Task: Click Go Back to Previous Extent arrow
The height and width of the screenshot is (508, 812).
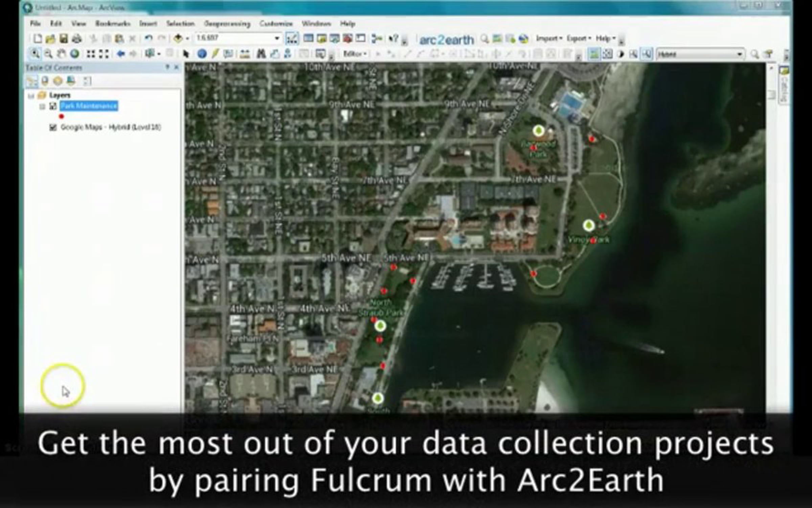Action: pyautogui.click(x=120, y=54)
